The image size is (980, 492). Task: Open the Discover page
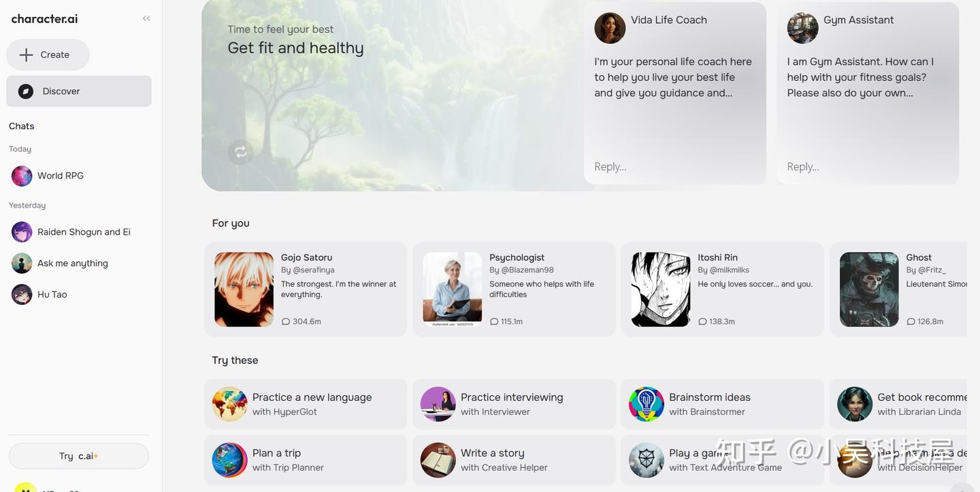pyautogui.click(x=79, y=91)
